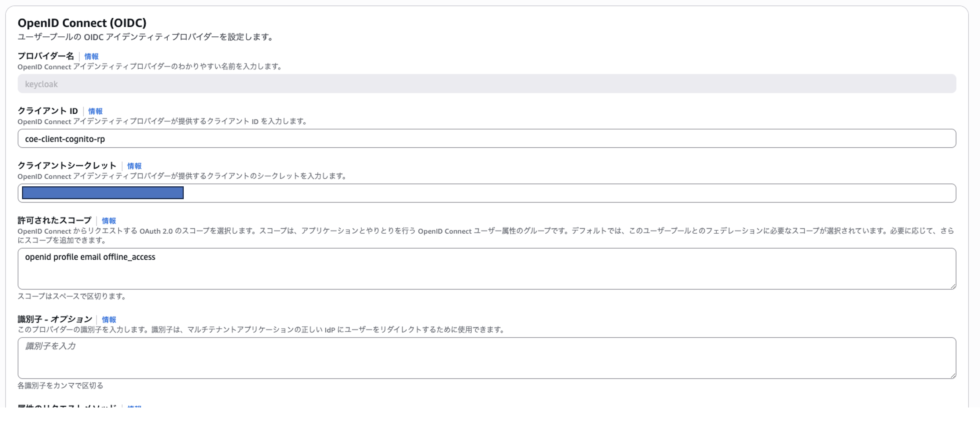Click the クライアント ID field label
The width and height of the screenshot is (980, 424).
point(48,111)
